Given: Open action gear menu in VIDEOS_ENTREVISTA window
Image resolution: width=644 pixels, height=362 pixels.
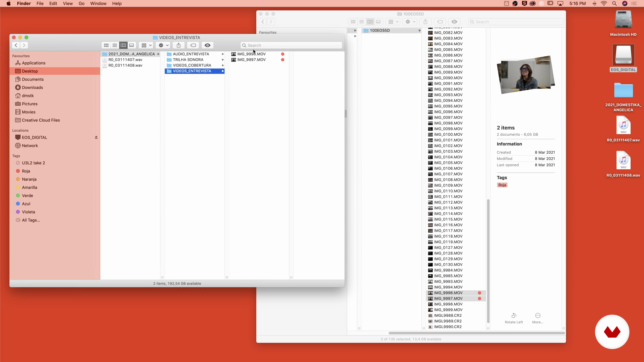Looking at the screenshot, I should [x=163, y=45].
